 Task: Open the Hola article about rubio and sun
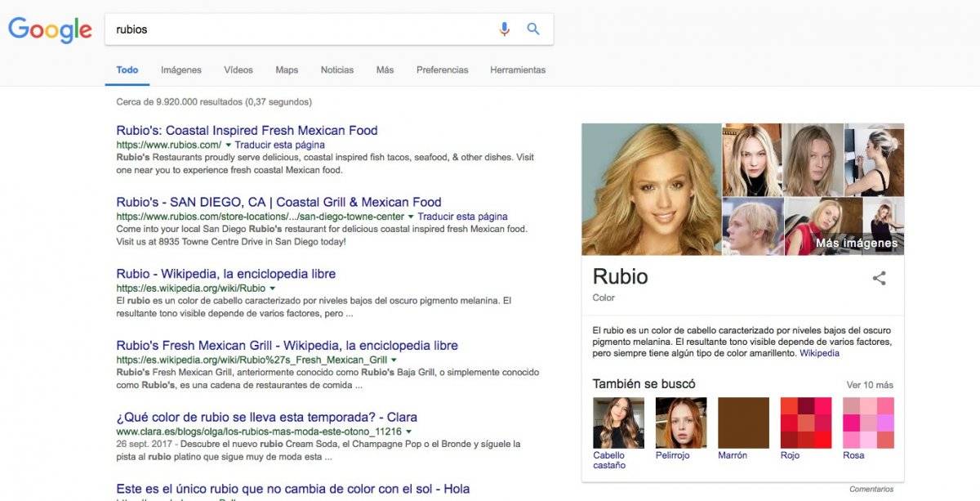click(x=292, y=490)
